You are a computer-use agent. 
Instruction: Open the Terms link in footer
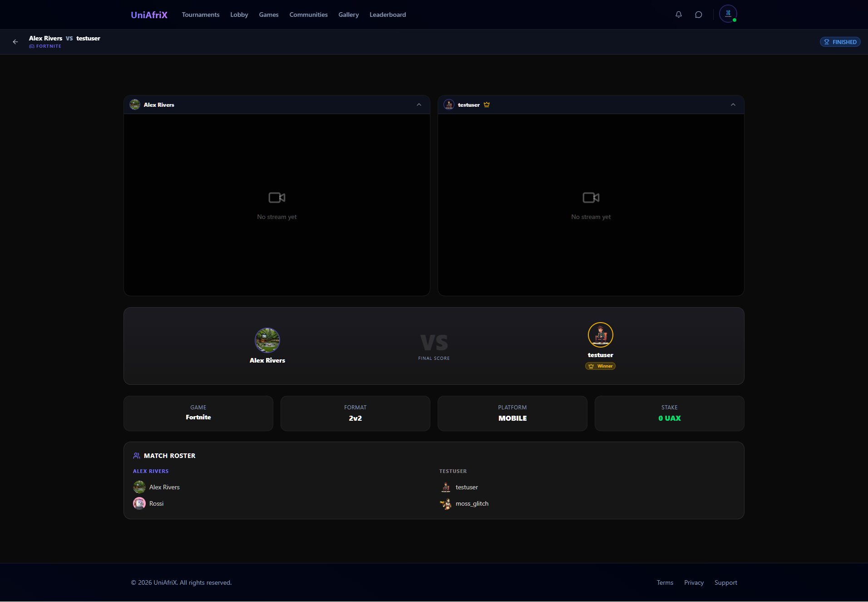[665, 582]
